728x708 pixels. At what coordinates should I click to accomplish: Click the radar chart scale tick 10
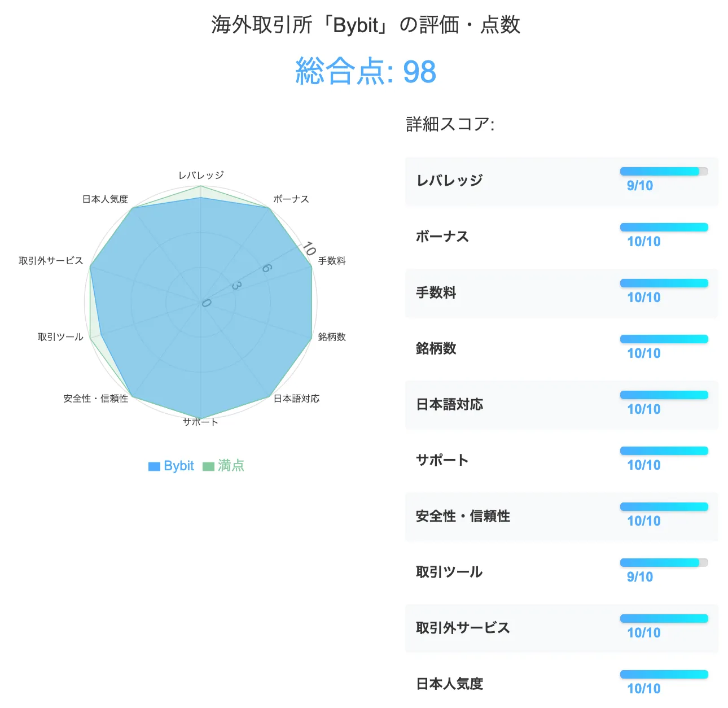coord(309,248)
